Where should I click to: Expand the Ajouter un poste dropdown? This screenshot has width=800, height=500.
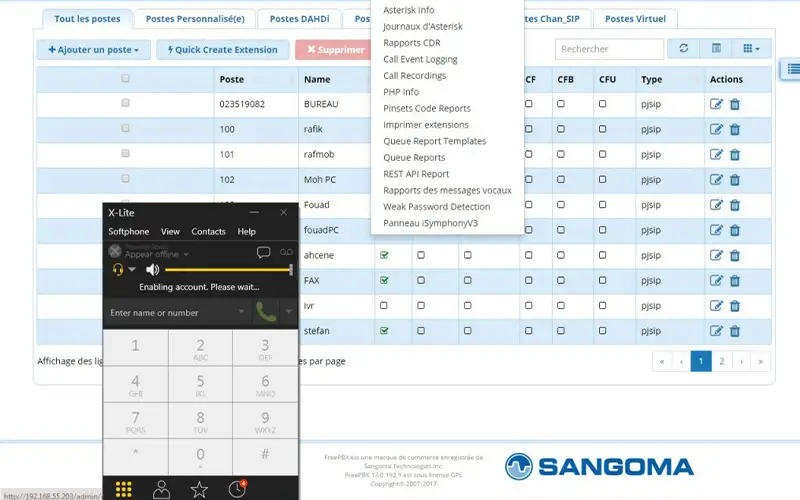pos(93,49)
